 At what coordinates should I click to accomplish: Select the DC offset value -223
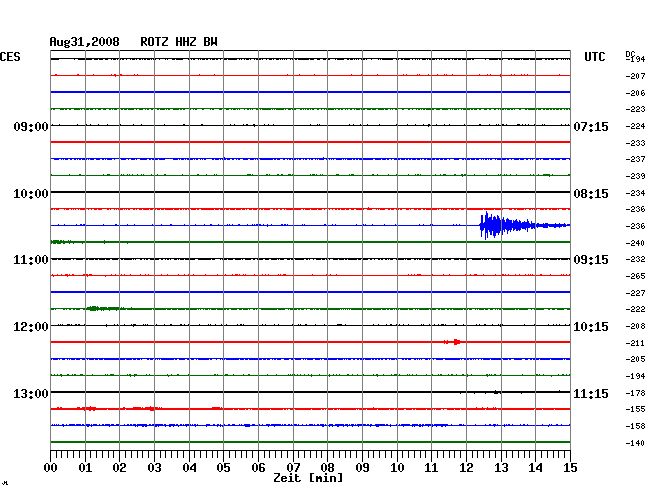[x=635, y=109]
